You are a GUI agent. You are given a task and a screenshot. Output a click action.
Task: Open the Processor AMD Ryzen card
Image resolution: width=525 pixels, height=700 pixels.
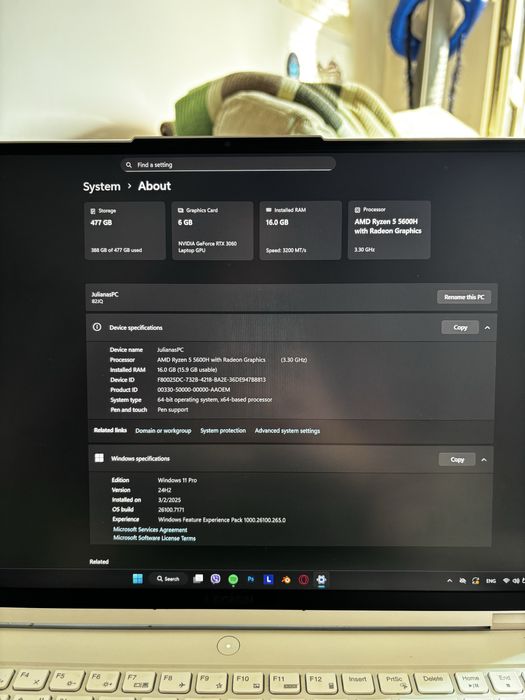(389, 229)
